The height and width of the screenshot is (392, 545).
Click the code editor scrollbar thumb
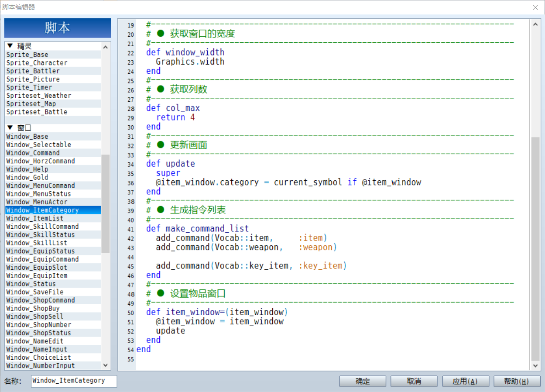pyautogui.click(x=535, y=249)
